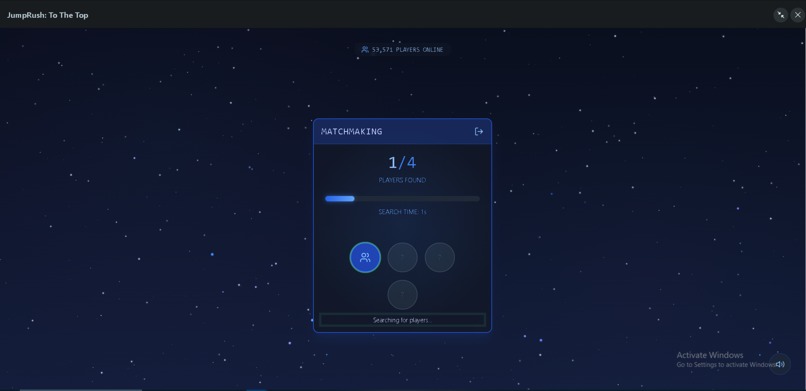Screen dimensions: 806x391
Task: Toggle game sound with speaker icon
Action: (780, 364)
